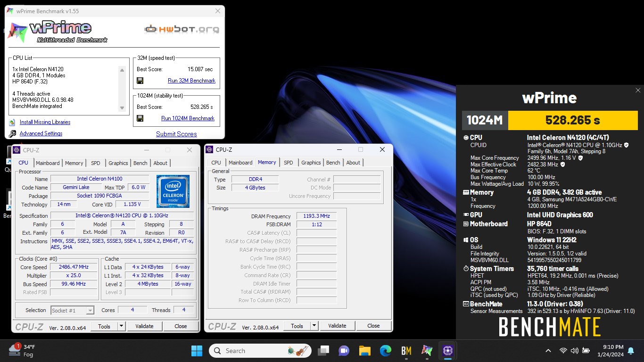The width and height of the screenshot is (644, 362).
Task: Click the save icon beside the 1024M best score
Action: point(140,118)
